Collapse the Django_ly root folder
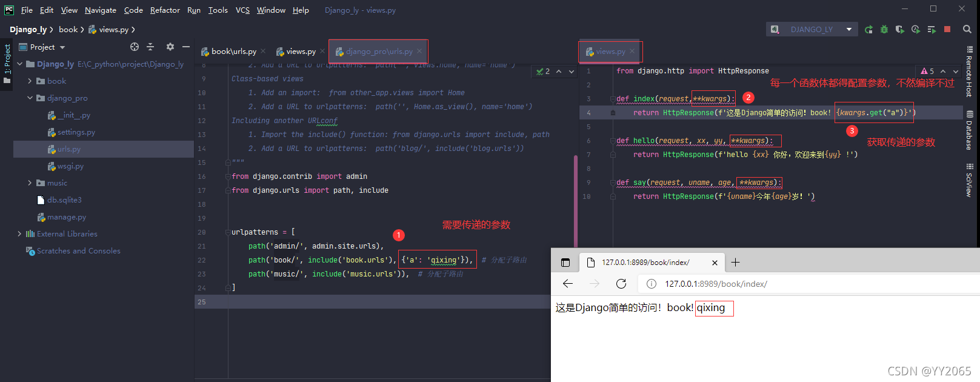 [x=20, y=64]
